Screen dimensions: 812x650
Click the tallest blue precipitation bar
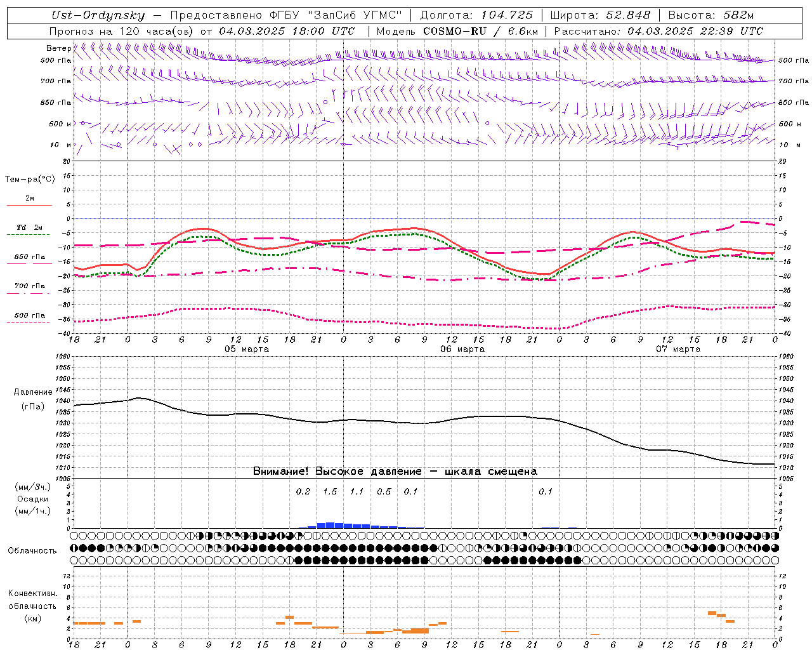tap(330, 525)
